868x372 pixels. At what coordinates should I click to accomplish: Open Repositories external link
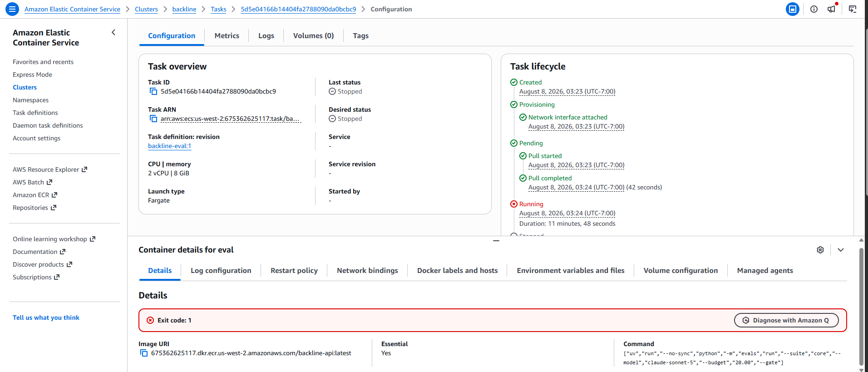(35, 208)
